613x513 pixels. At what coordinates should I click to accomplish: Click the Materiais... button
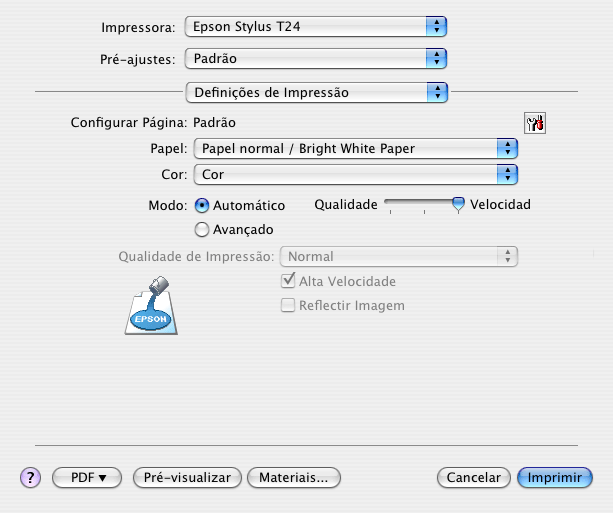tap(294, 477)
